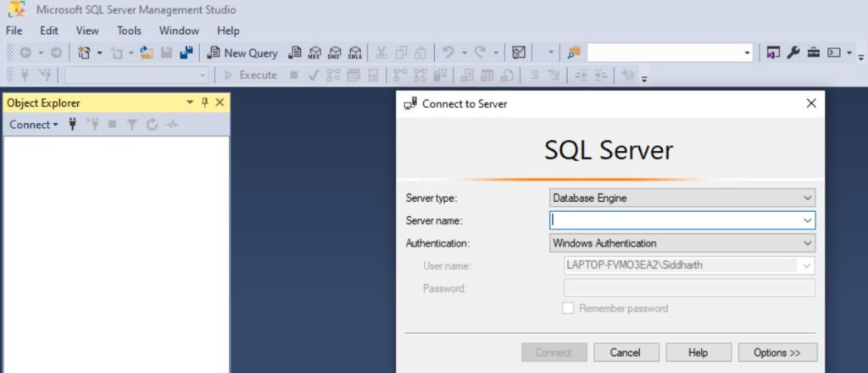Click the Password input field

pyautogui.click(x=689, y=287)
